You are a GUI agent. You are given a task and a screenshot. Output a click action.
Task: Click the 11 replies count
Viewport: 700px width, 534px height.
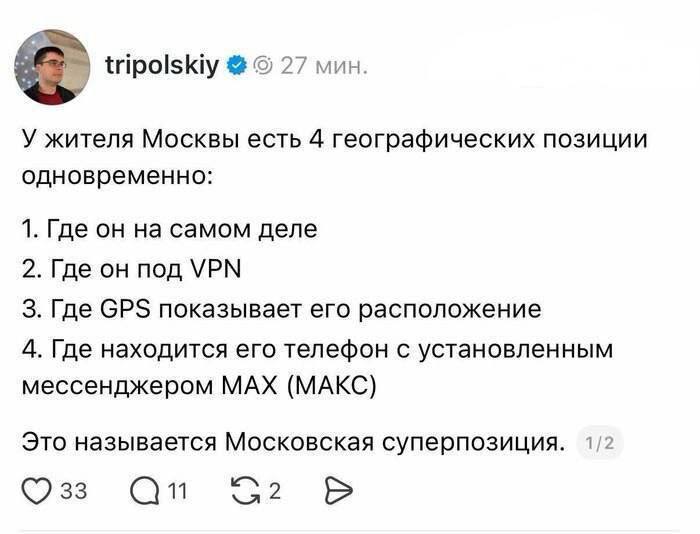click(176, 491)
